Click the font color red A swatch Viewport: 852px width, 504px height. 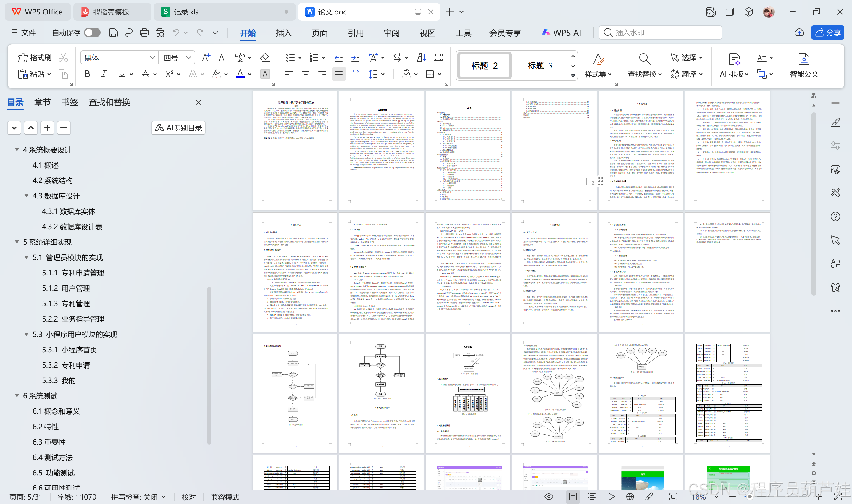(x=240, y=74)
